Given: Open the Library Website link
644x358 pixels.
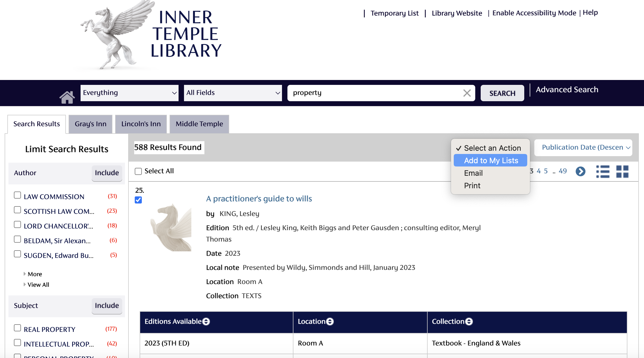Looking at the screenshot, I should 457,13.
